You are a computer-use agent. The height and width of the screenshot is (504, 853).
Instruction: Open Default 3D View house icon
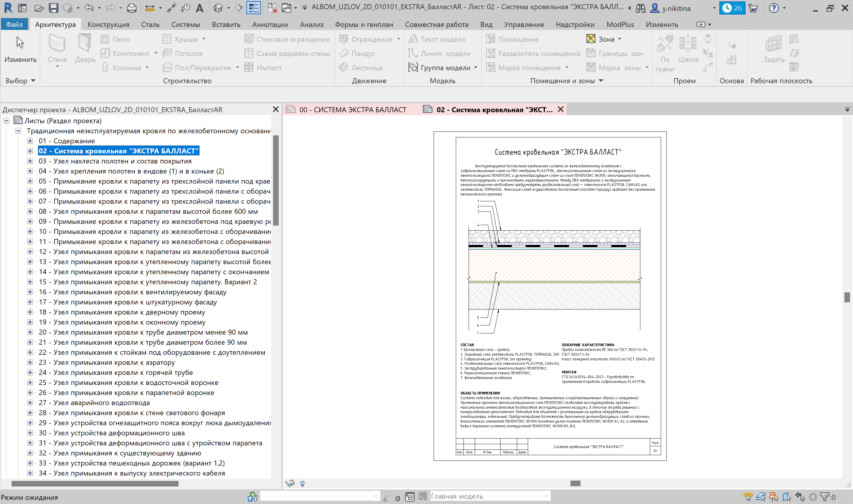click(218, 8)
